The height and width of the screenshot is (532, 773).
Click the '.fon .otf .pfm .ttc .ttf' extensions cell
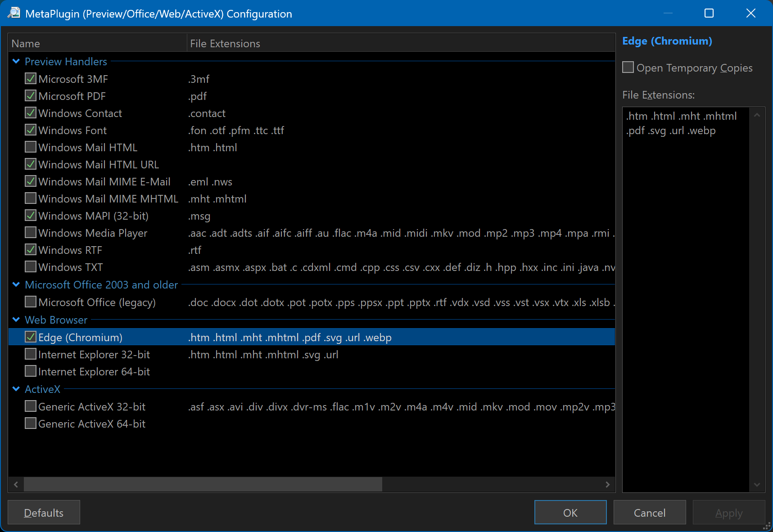pyautogui.click(x=236, y=130)
